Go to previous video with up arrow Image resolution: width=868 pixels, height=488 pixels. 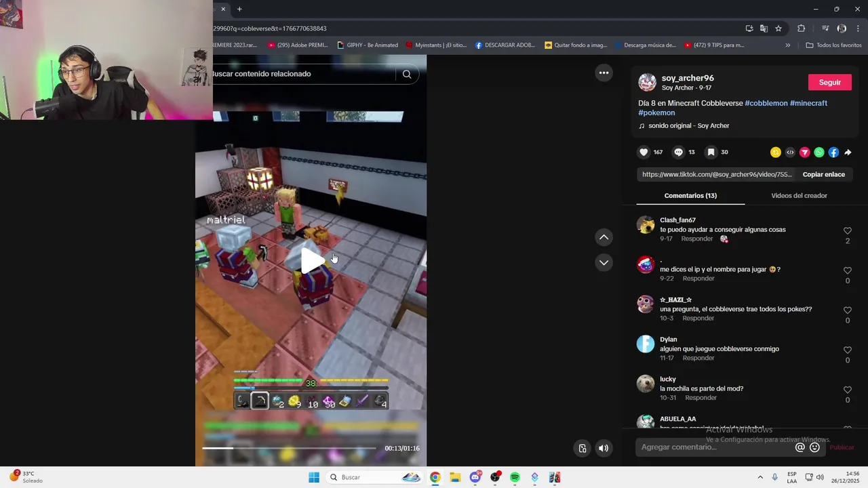coord(604,237)
